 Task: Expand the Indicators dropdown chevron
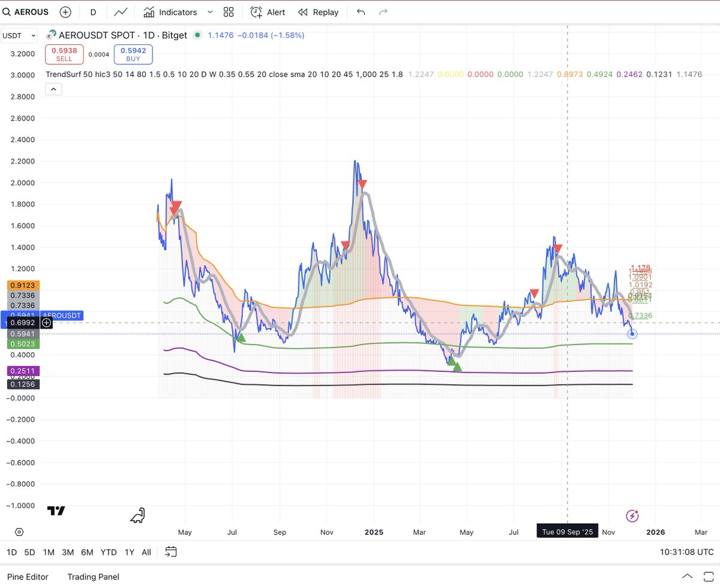pyautogui.click(x=209, y=12)
